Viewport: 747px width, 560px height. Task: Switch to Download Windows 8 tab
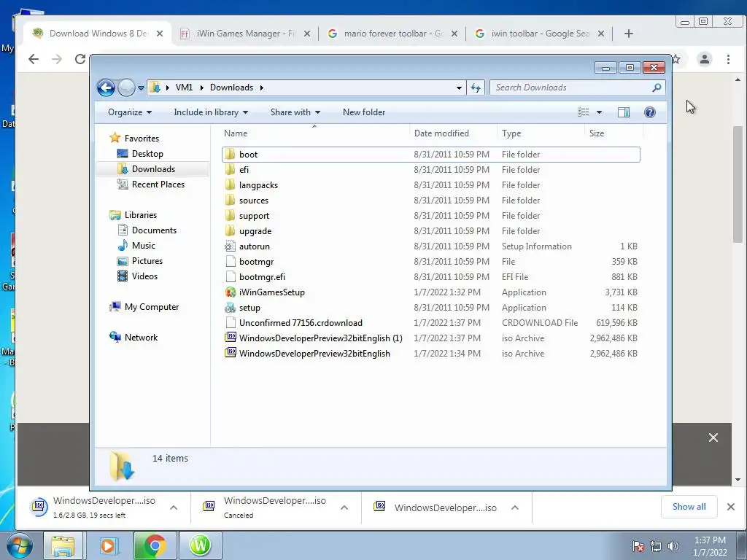click(x=98, y=34)
